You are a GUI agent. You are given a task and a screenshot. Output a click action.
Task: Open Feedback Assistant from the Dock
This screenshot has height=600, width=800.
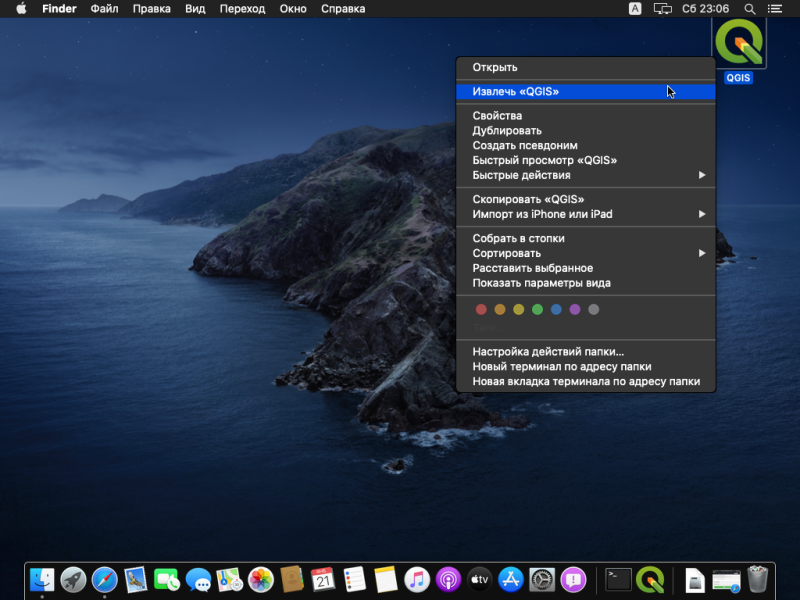pyautogui.click(x=573, y=580)
